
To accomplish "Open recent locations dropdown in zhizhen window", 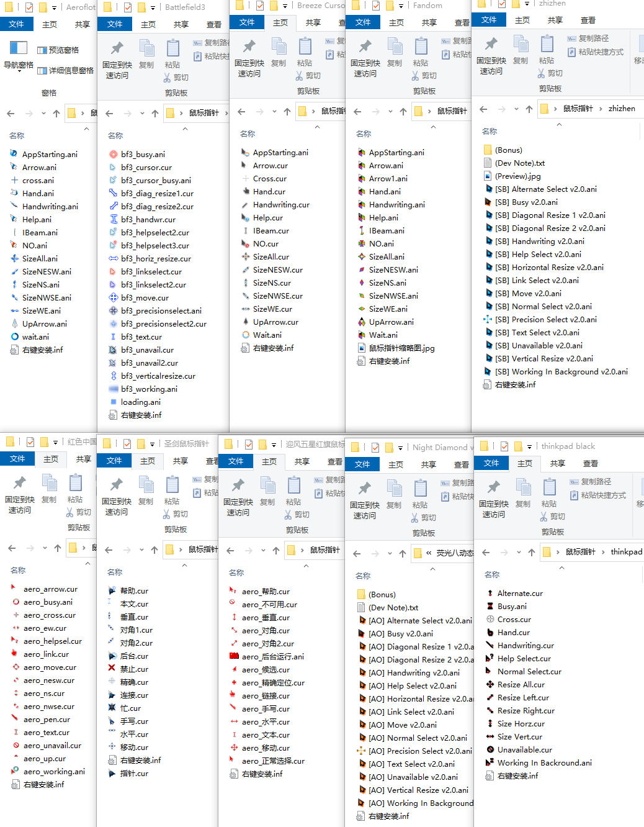I will 516,109.
